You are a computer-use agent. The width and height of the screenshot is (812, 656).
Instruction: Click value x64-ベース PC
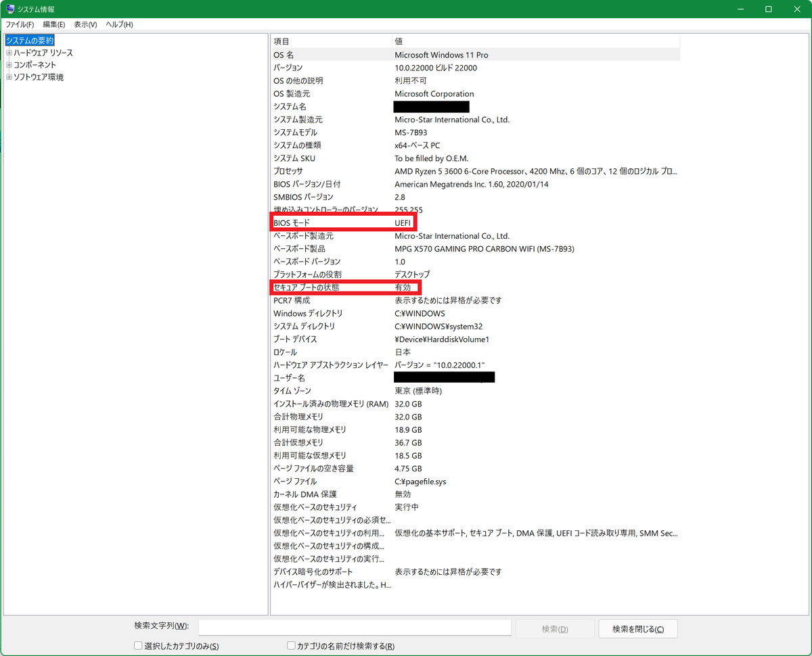(x=417, y=145)
